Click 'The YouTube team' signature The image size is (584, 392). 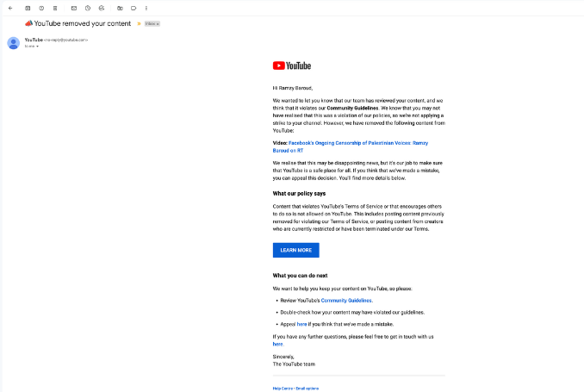(x=294, y=364)
